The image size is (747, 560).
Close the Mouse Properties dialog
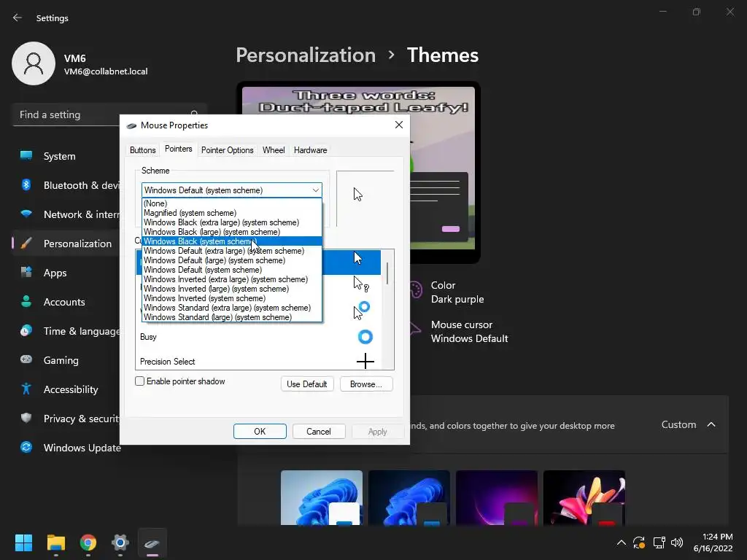tap(399, 125)
